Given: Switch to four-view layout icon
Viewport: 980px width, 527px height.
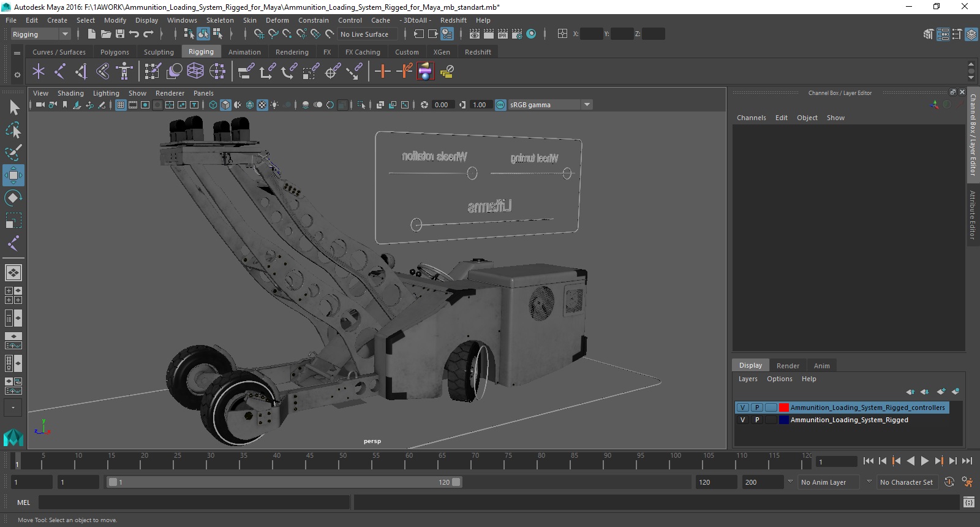Looking at the screenshot, I should click(13, 295).
